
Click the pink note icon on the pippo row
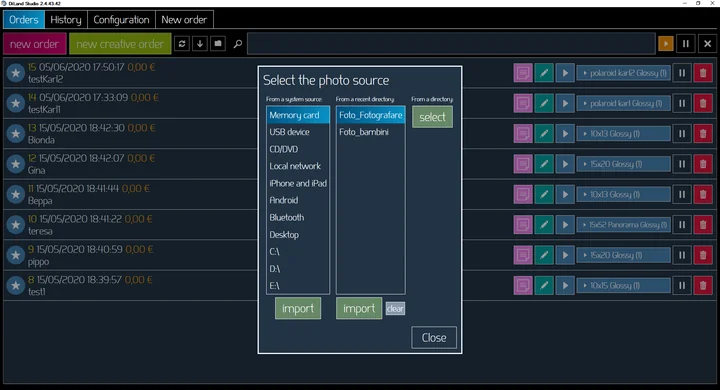coord(523,255)
